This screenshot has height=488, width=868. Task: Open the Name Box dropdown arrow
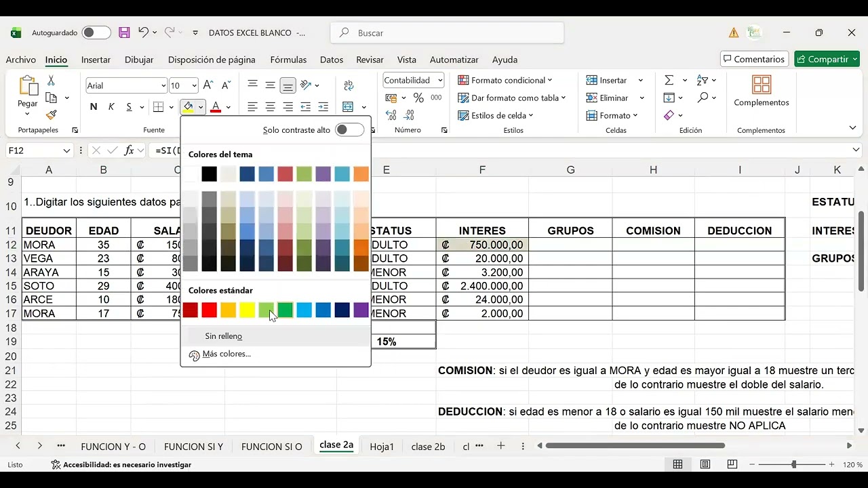click(x=66, y=150)
